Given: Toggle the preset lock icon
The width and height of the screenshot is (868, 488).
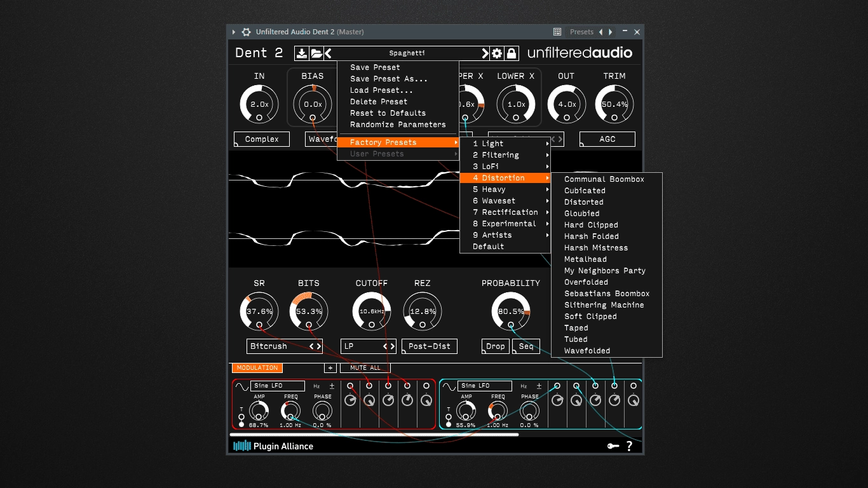Looking at the screenshot, I should click(512, 53).
